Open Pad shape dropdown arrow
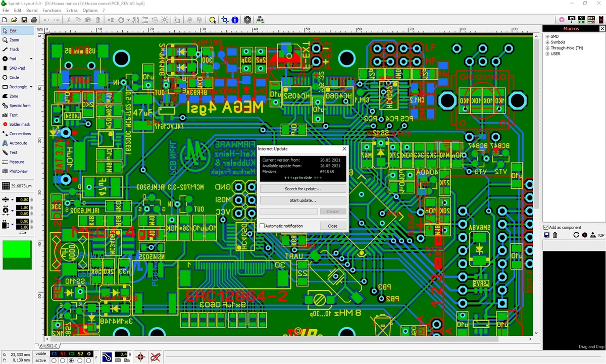The image size is (606, 364). click(31, 59)
